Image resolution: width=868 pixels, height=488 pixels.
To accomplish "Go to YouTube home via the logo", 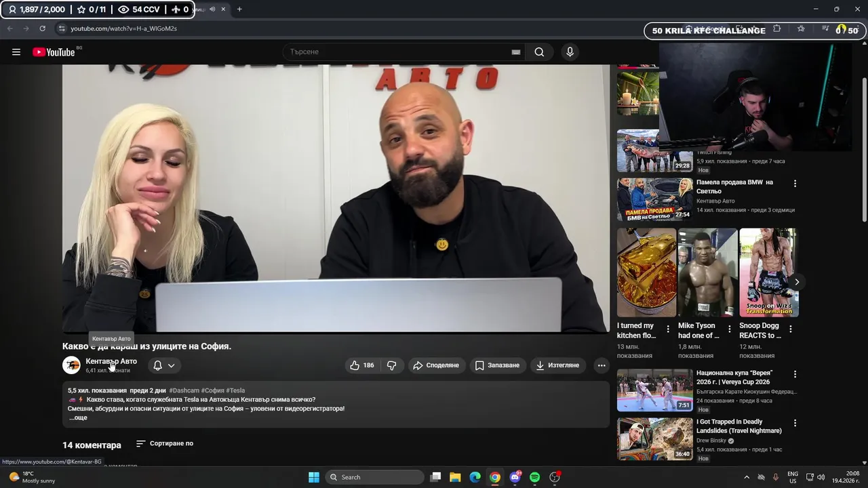I will [x=54, y=52].
